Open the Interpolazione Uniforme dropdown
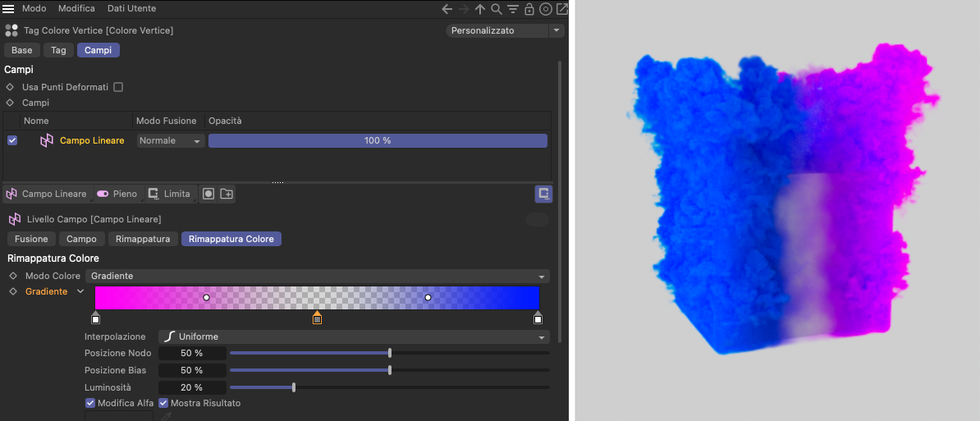This screenshot has width=980, height=421. pyautogui.click(x=354, y=336)
